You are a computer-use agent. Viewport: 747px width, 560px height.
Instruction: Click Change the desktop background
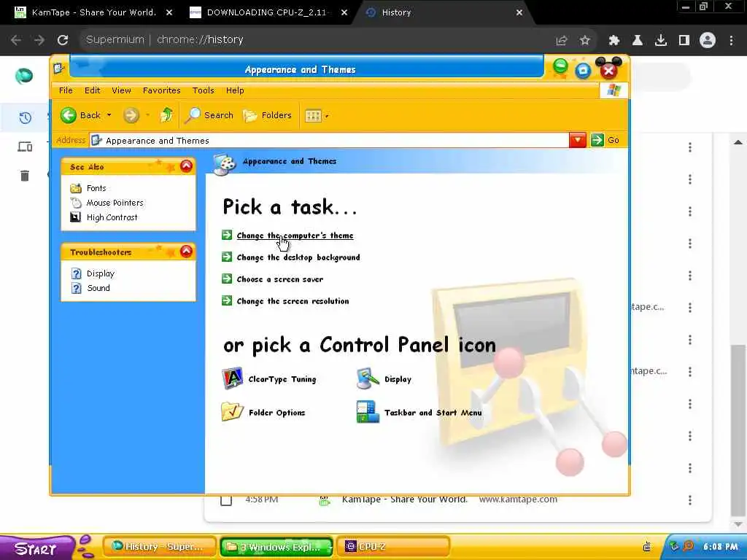click(x=298, y=257)
